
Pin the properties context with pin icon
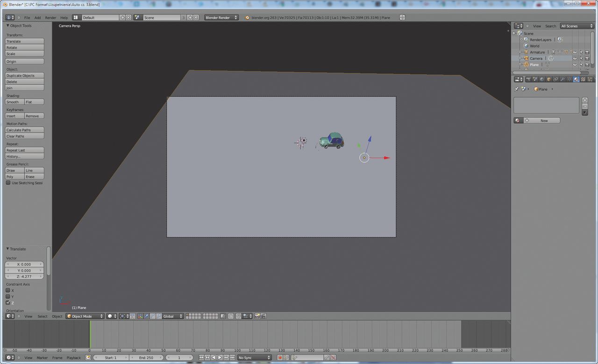tap(517, 89)
